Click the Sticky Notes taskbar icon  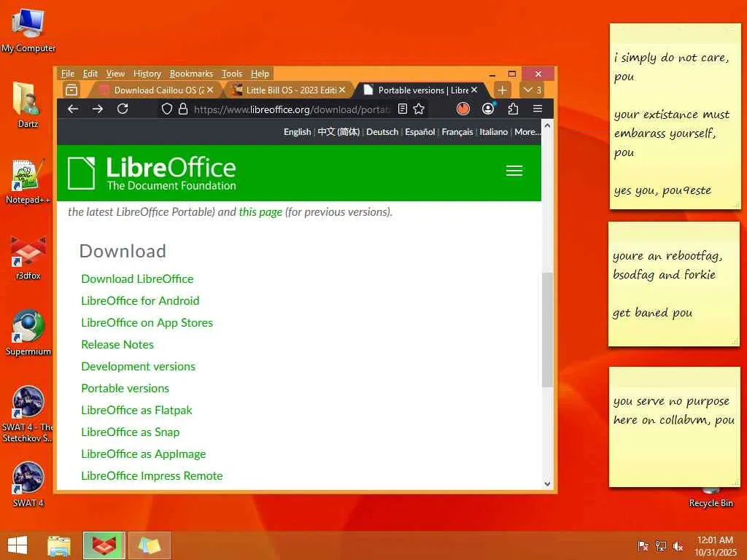pyautogui.click(x=149, y=545)
